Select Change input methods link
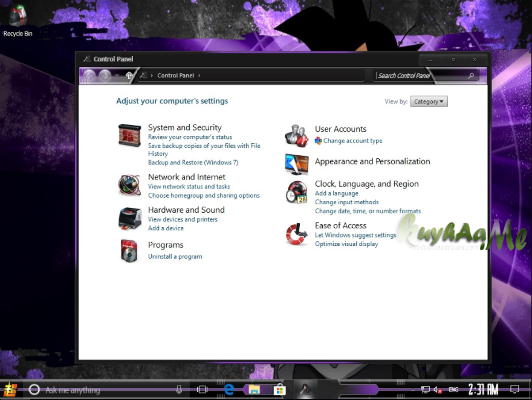This screenshot has width=532, height=400. (x=347, y=202)
